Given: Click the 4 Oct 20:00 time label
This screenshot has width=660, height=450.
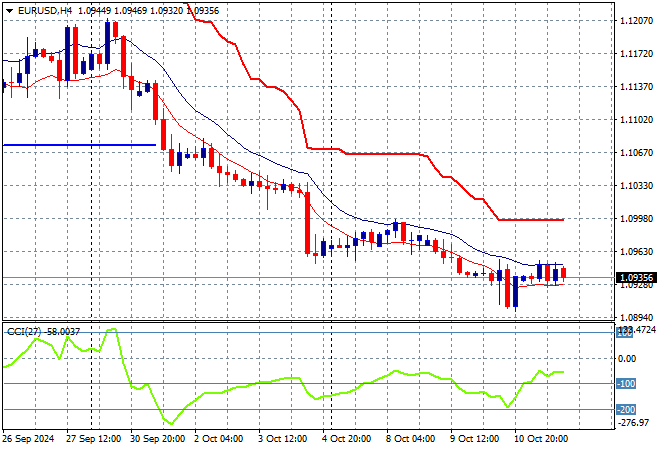Looking at the screenshot, I should click(x=345, y=438).
